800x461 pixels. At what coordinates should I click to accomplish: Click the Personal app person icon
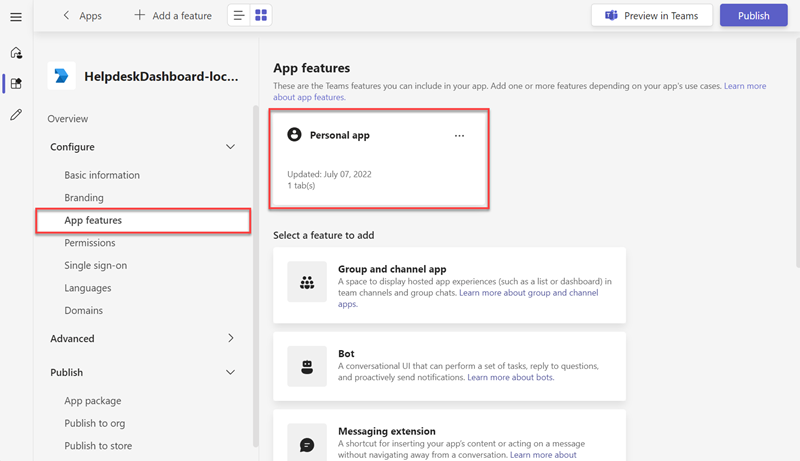tap(294, 135)
